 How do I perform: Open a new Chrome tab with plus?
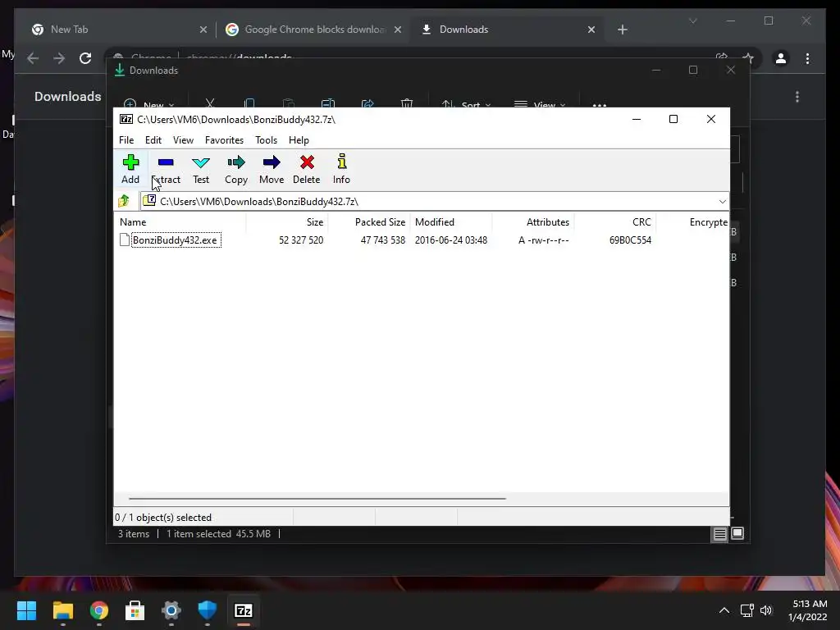click(x=622, y=30)
